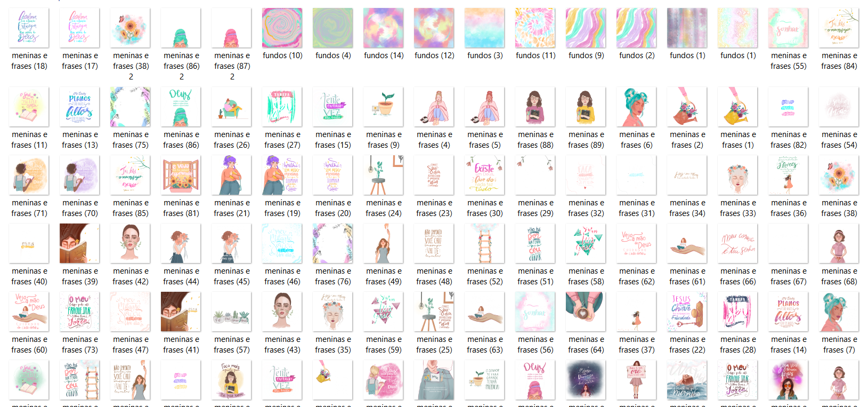Open meninas e frases (55) Sonhar image
Viewport: 868px width, 407px height.
pyautogui.click(x=788, y=28)
